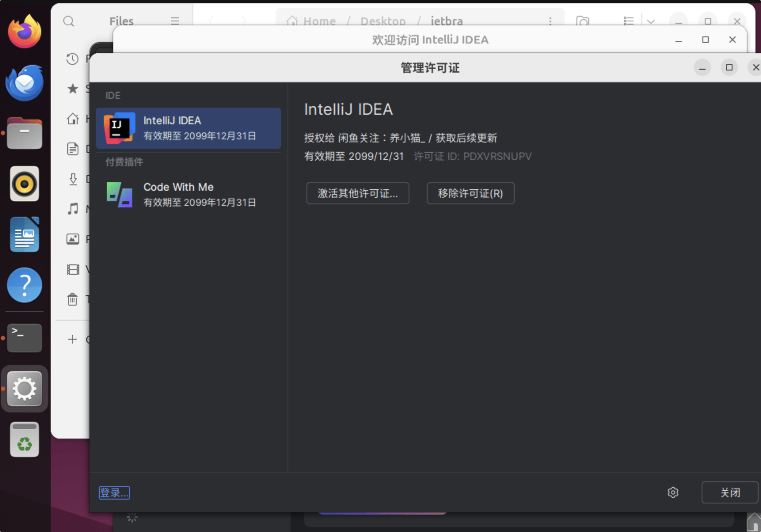
Task: Click Downloads icon in Files sidebar
Action: point(73,179)
